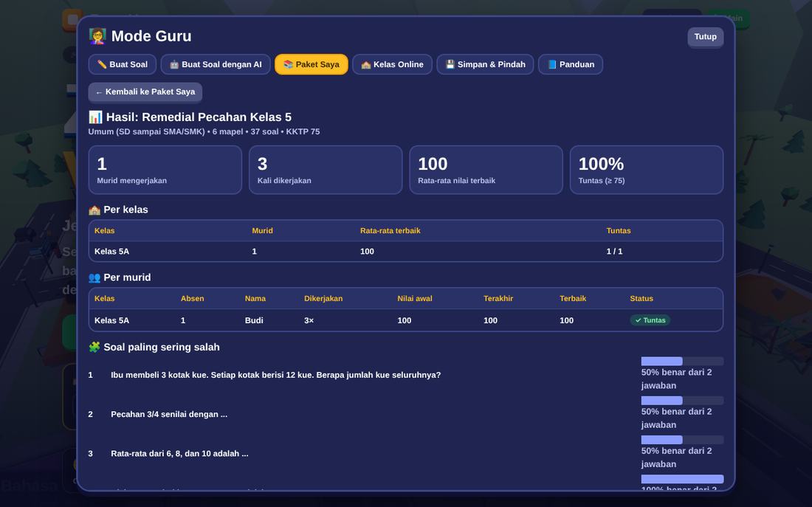Open the Kelas Online tab
The width and height of the screenshot is (812, 507).
click(392, 65)
